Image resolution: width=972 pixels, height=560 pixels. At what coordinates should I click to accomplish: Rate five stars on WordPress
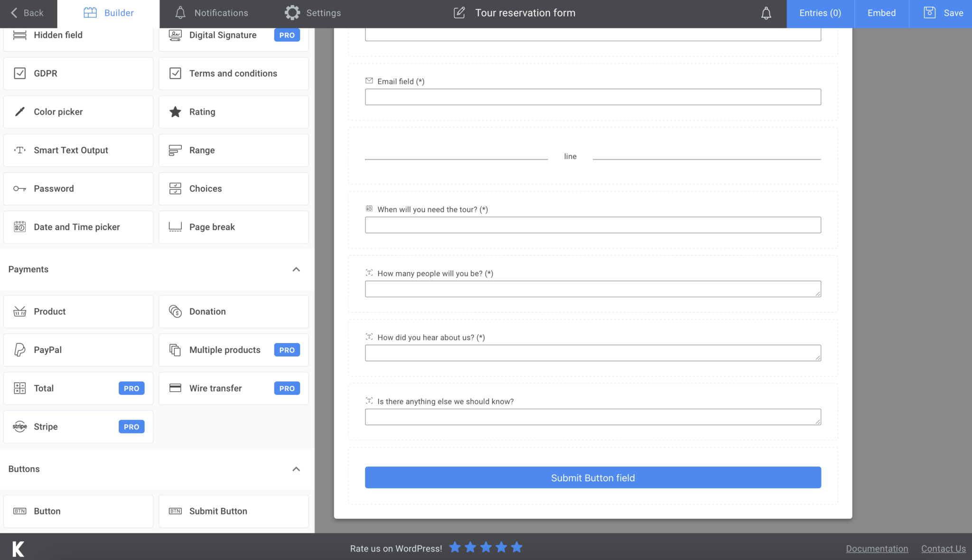tap(517, 547)
